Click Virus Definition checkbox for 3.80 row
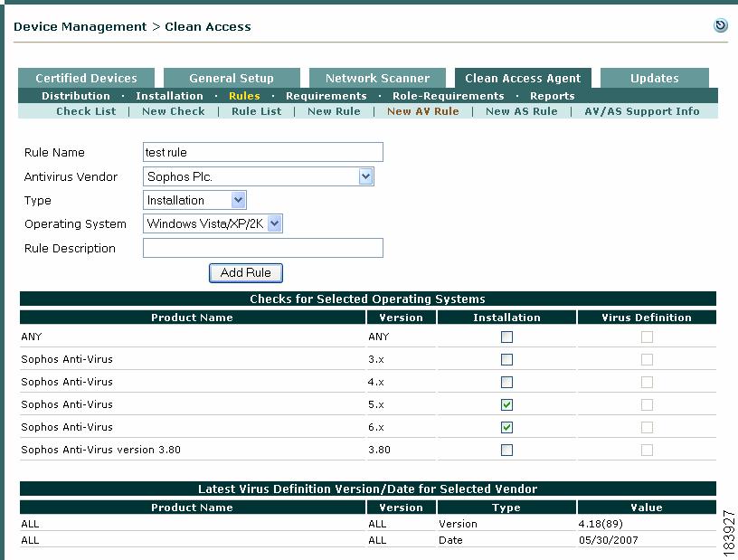The height and width of the screenshot is (560, 738). coord(648,450)
